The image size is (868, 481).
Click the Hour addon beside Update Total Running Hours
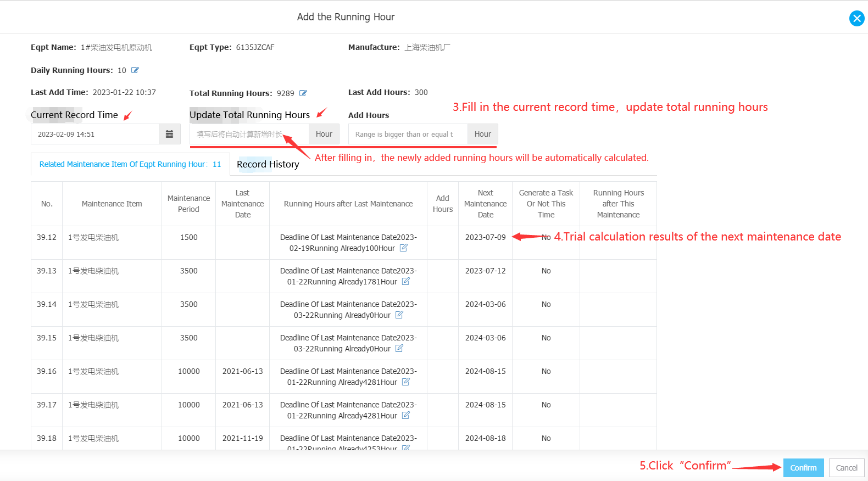pyautogui.click(x=324, y=134)
